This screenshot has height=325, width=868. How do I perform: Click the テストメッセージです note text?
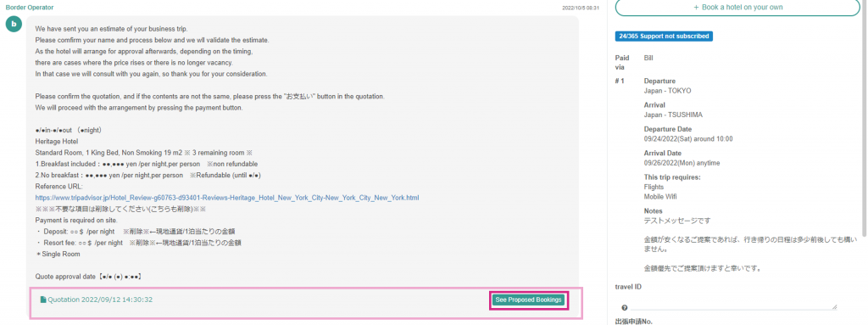677,221
